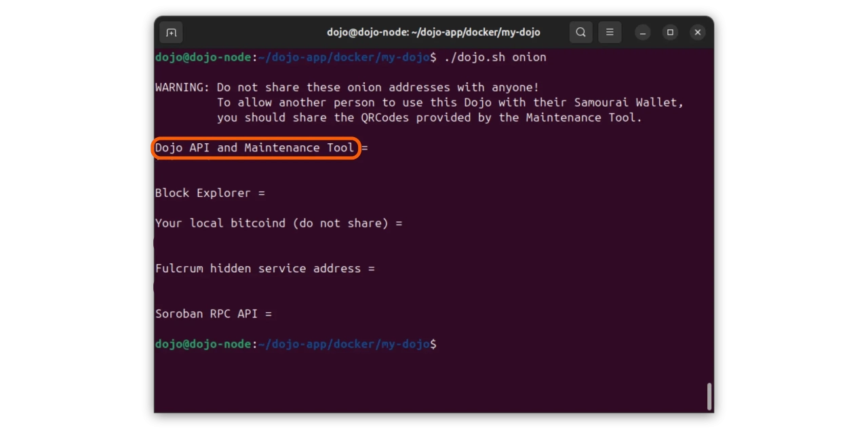Open a new terminal tab

[x=171, y=33]
